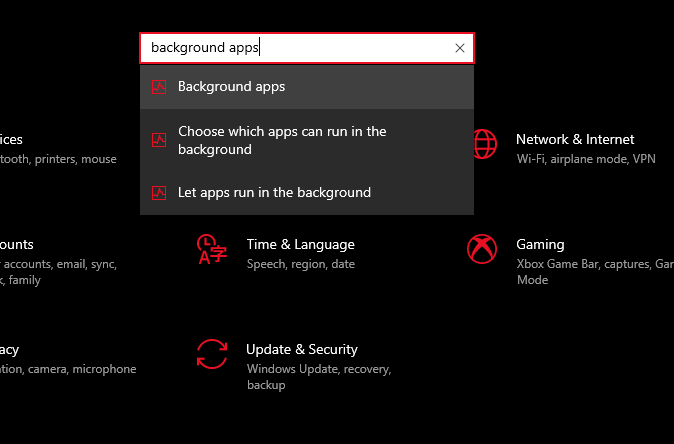The height and width of the screenshot is (444, 674).
Task: Click the icon beside "Let apps run in the background"
Action: pyautogui.click(x=159, y=193)
